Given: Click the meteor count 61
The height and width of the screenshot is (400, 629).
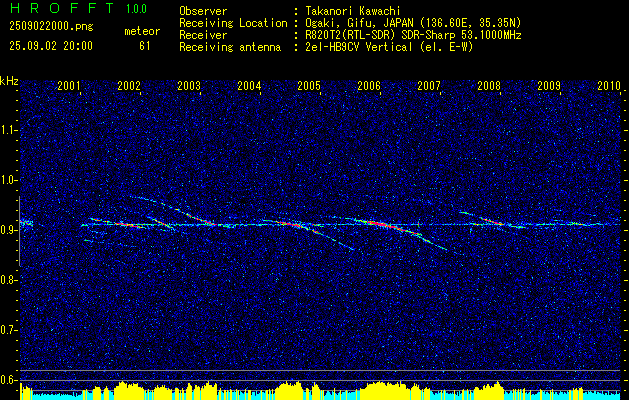Looking at the screenshot, I should pyautogui.click(x=145, y=46).
